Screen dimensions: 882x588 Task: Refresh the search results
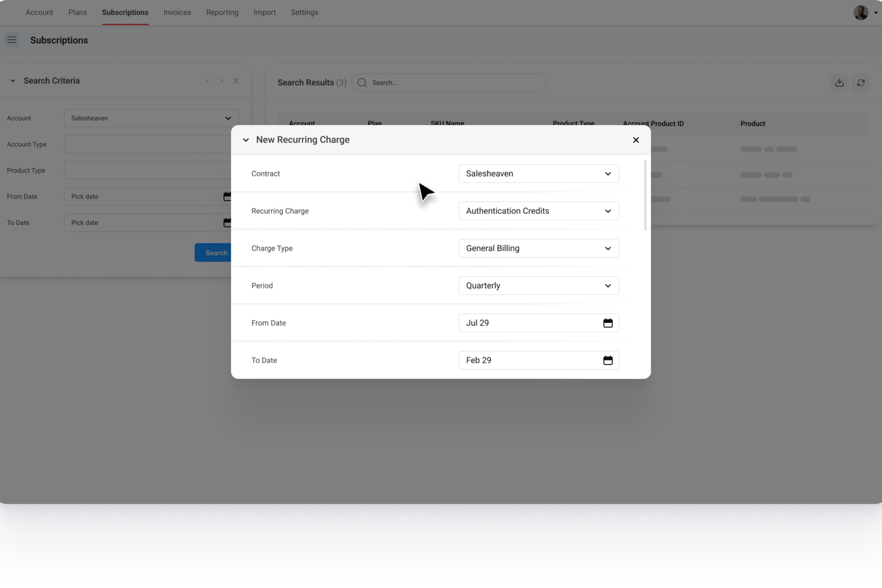[861, 83]
